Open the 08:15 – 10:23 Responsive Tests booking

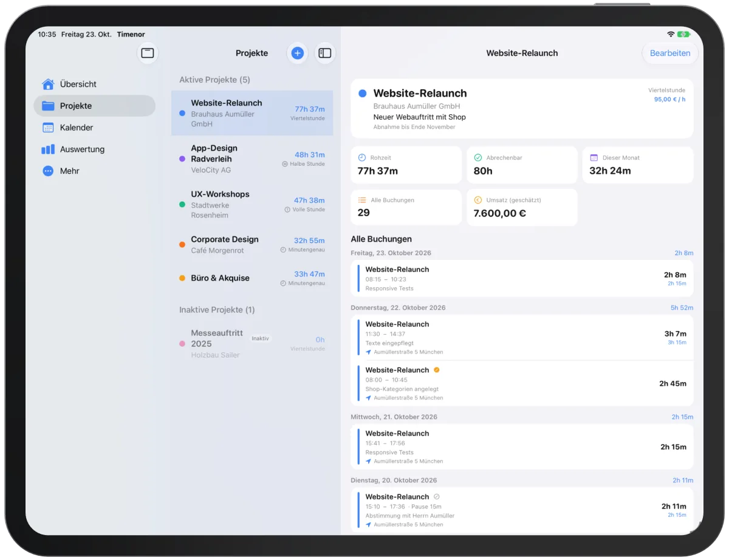[522, 279]
